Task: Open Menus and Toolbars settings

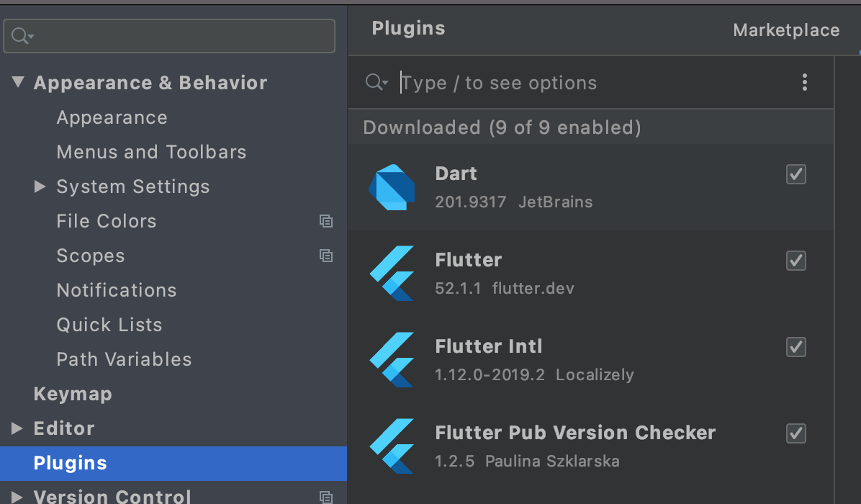Action: click(x=151, y=152)
